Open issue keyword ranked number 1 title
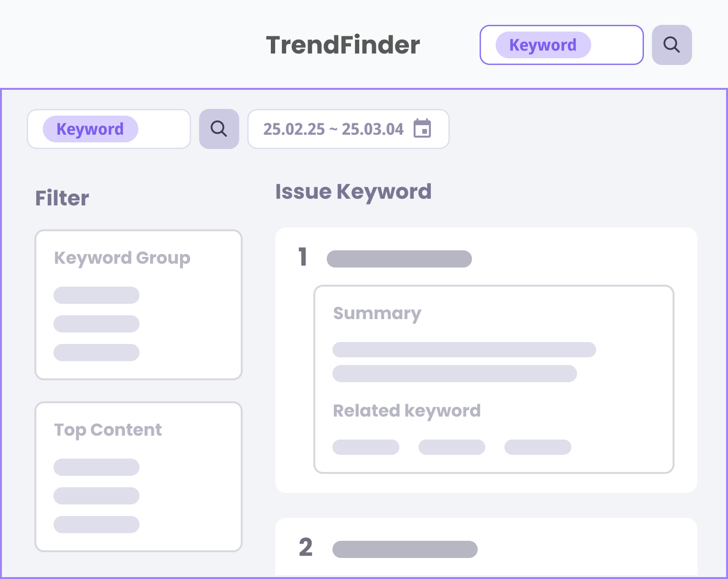 coord(399,259)
